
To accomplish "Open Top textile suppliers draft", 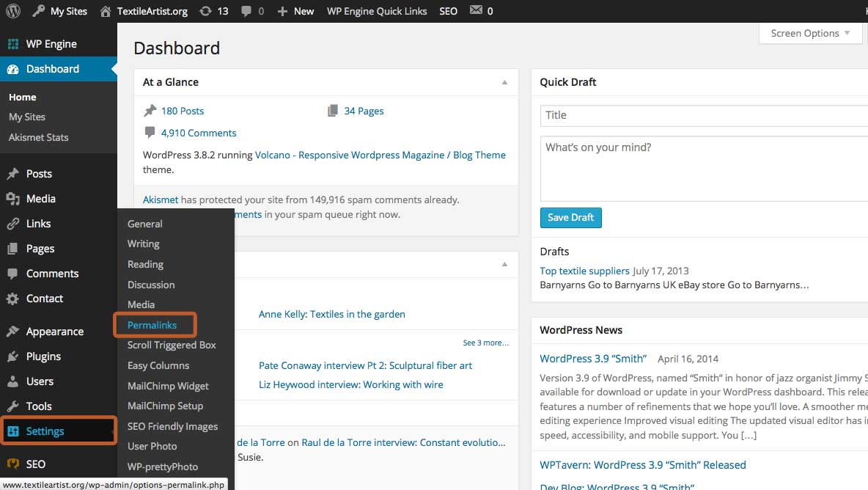I will [x=584, y=271].
